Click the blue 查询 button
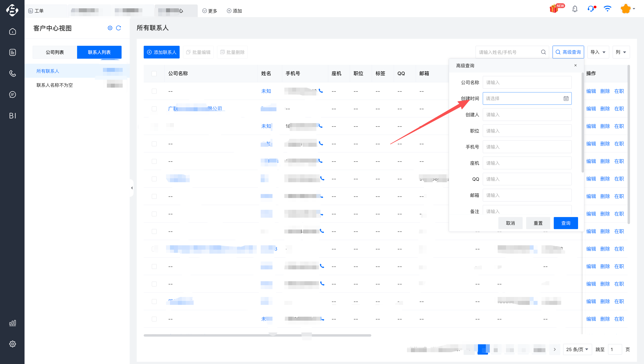The height and width of the screenshot is (364, 644). (x=566, y=223)
